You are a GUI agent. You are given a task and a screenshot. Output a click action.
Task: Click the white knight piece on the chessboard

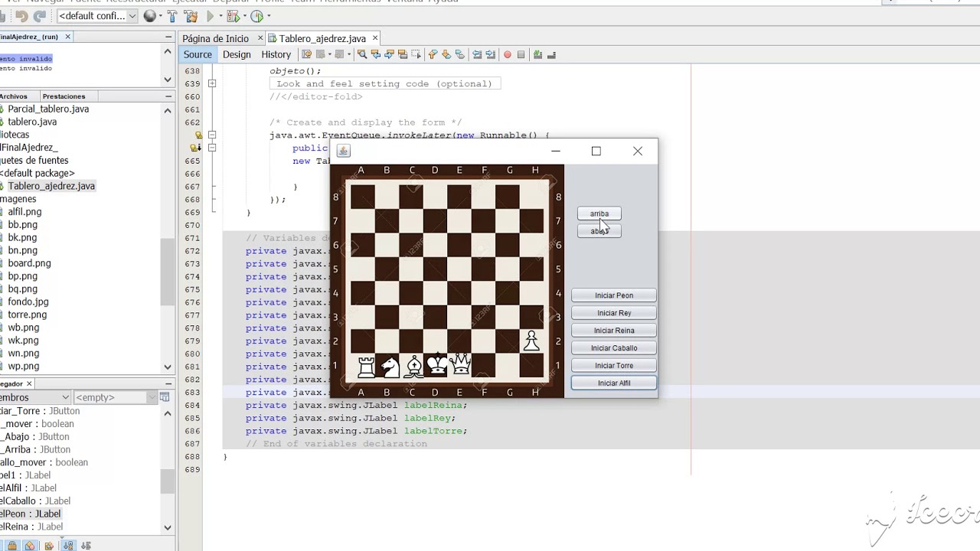[x=390, y=367]
